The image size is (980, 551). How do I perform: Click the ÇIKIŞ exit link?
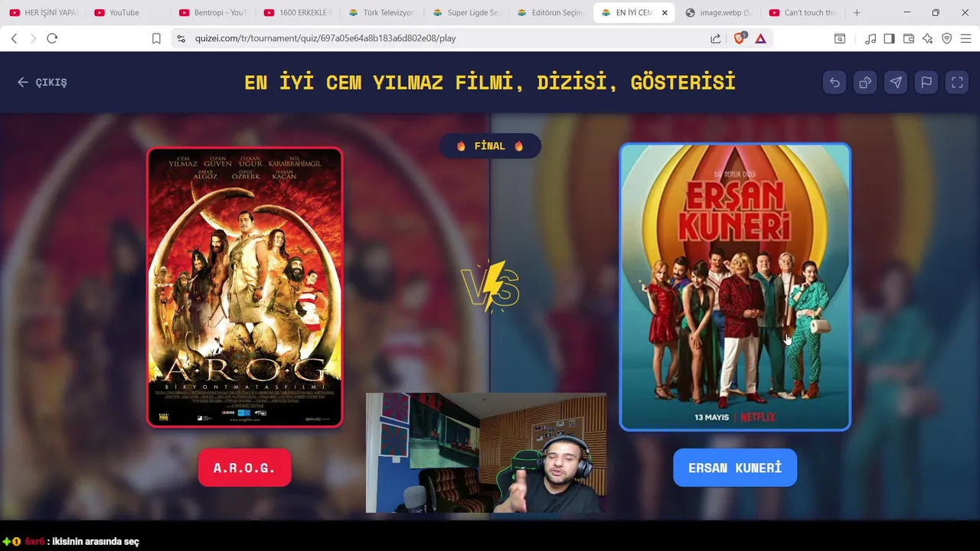[x=43, y=83]
